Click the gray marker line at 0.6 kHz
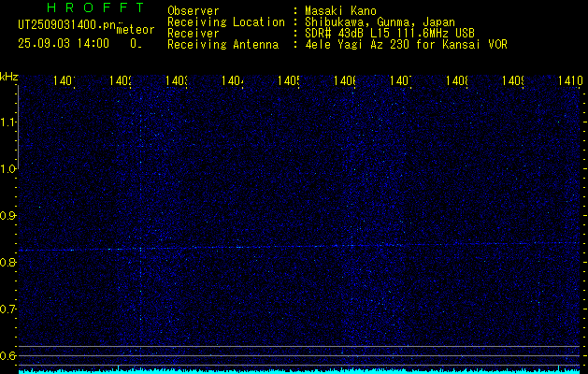This screenshot has width=588, height=374. point(299,355)
